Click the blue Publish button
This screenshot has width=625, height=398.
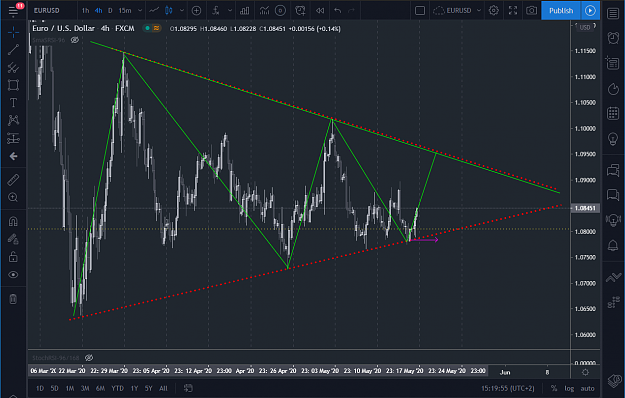click(561, 11)
